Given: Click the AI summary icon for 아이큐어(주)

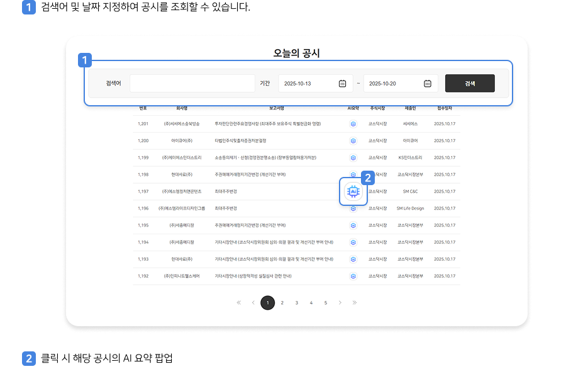Looking at the screenshot, I should [x=353, y=140].
